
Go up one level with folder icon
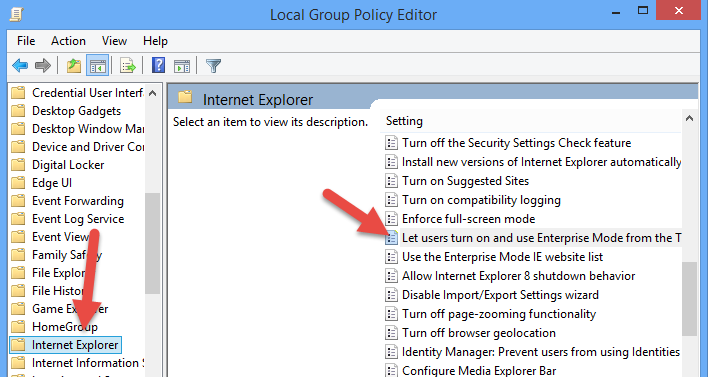click(74, 66)
